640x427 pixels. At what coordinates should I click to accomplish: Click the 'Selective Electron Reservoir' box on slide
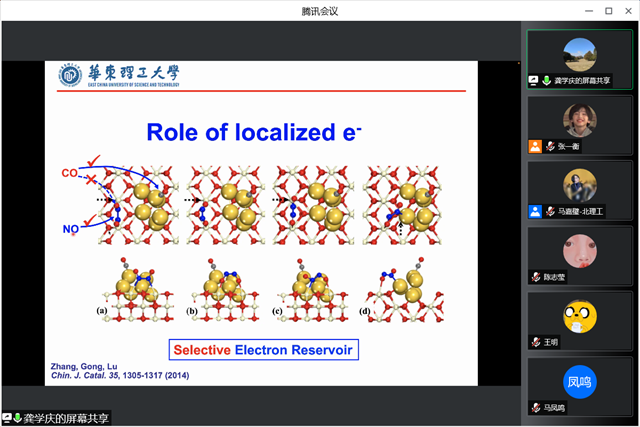(x=264, y=349)
